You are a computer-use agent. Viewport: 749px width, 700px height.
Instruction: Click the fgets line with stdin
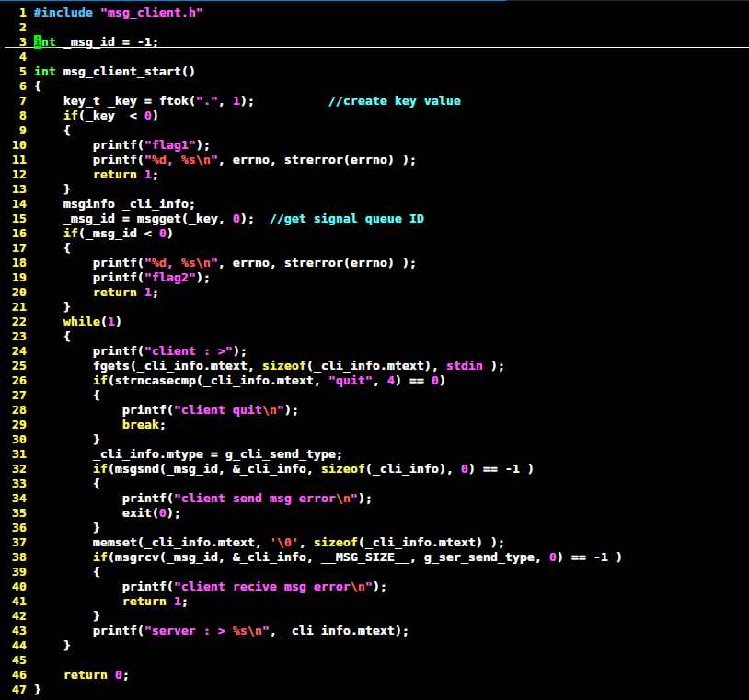click(x=298, y=366)
